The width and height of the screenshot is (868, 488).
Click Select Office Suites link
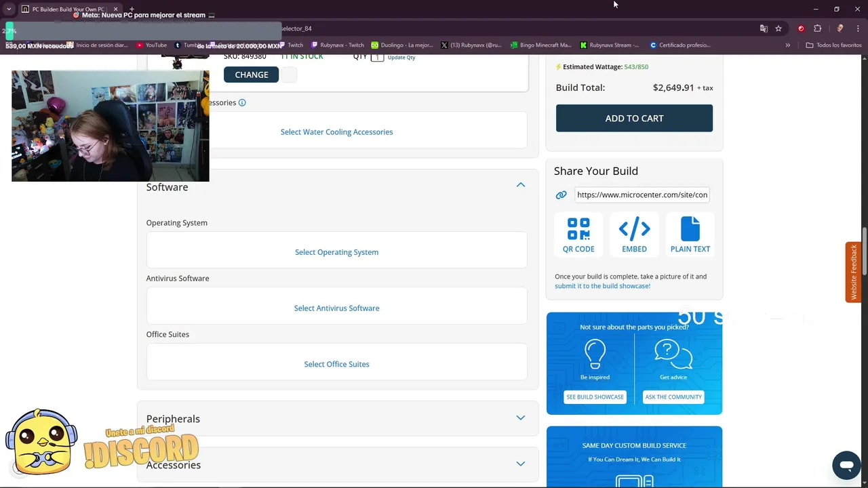[x=337, y=364]
